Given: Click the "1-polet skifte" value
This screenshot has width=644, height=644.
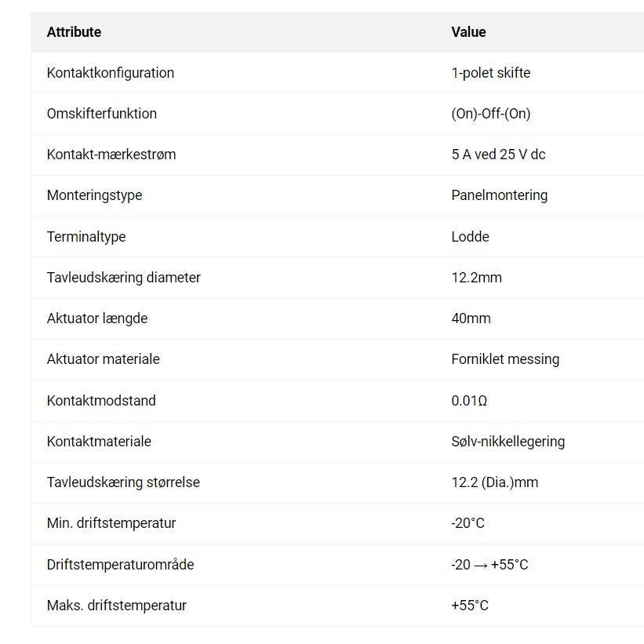Looking at the screenshot, I should (x=491, y=73).
